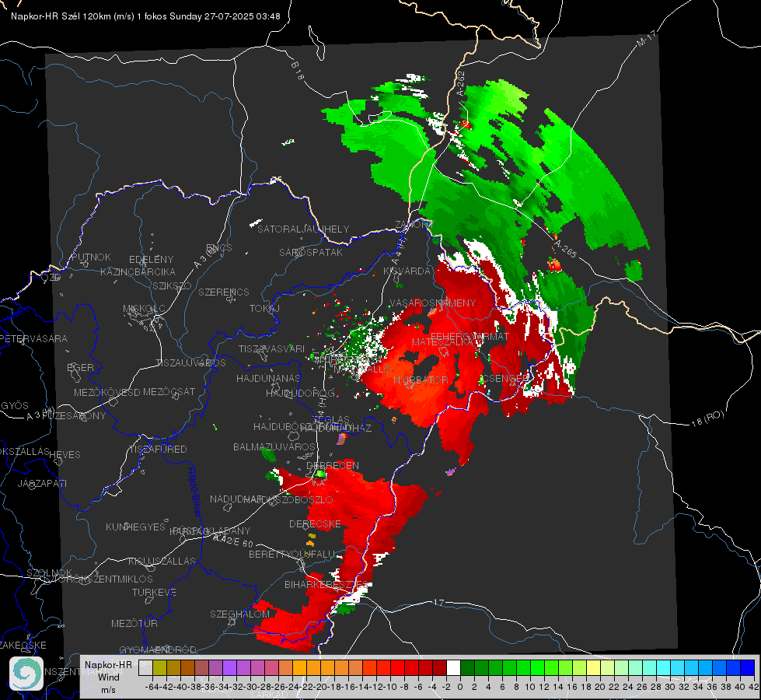Click the EGER city label
Image resolution: width=761 pixels, height=700 pixels.
click(x=80, y=367)
